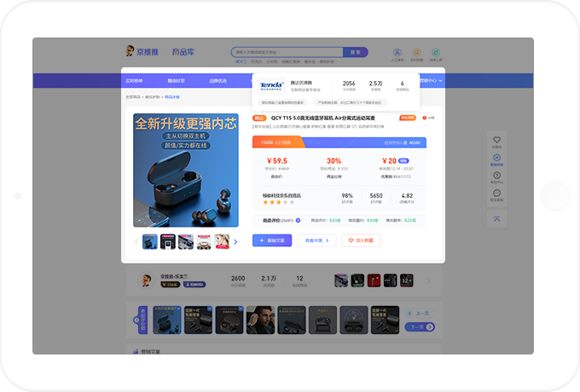Show previous product thumbnails with left arrow
The image size is (580, 392).
pyautogui.click(x=136, y=241)
